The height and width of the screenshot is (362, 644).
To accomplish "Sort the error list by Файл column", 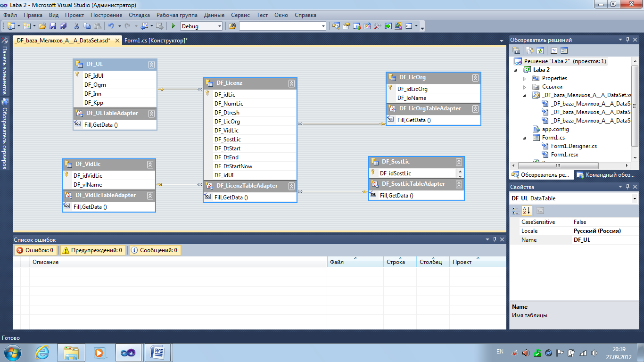I will 355,262.
